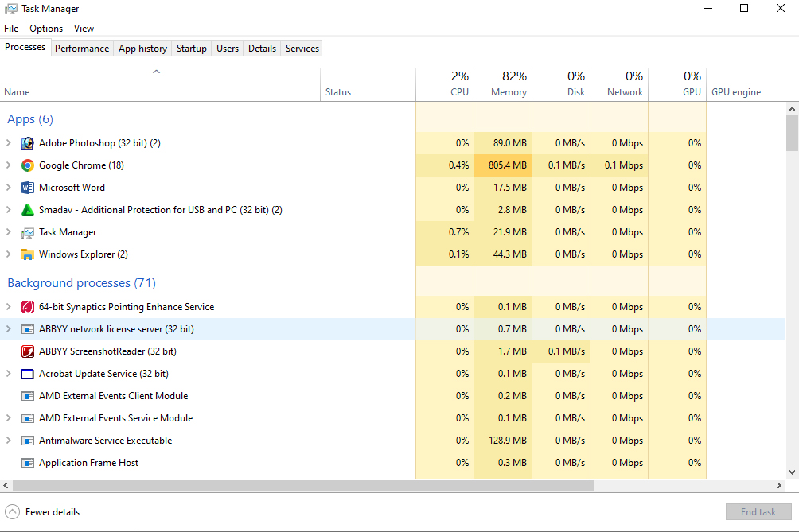This screenshot has height=532, width=799.
Task: Click the ABBYY ScreenshotReader icon
Action: click(x=28, y=351)
